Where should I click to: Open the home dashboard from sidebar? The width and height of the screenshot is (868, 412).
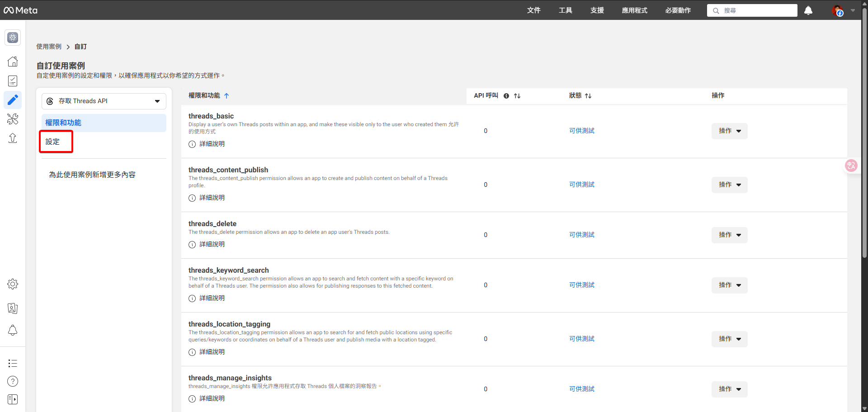point(13,61)
